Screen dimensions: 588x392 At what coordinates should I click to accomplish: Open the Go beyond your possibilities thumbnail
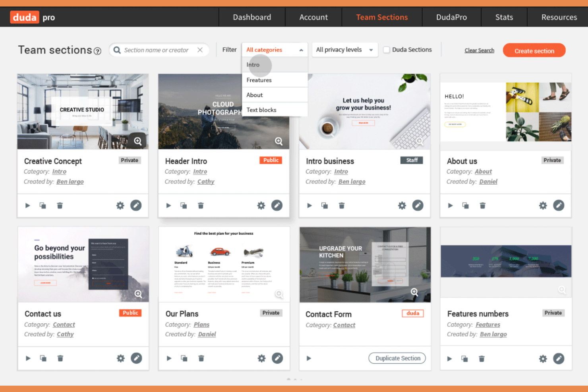[83, 265]
